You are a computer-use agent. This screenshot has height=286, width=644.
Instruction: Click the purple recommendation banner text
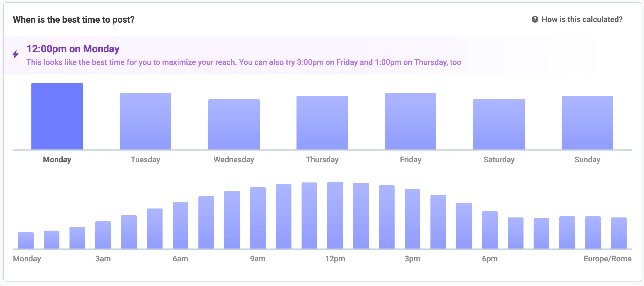coord(244,62)
